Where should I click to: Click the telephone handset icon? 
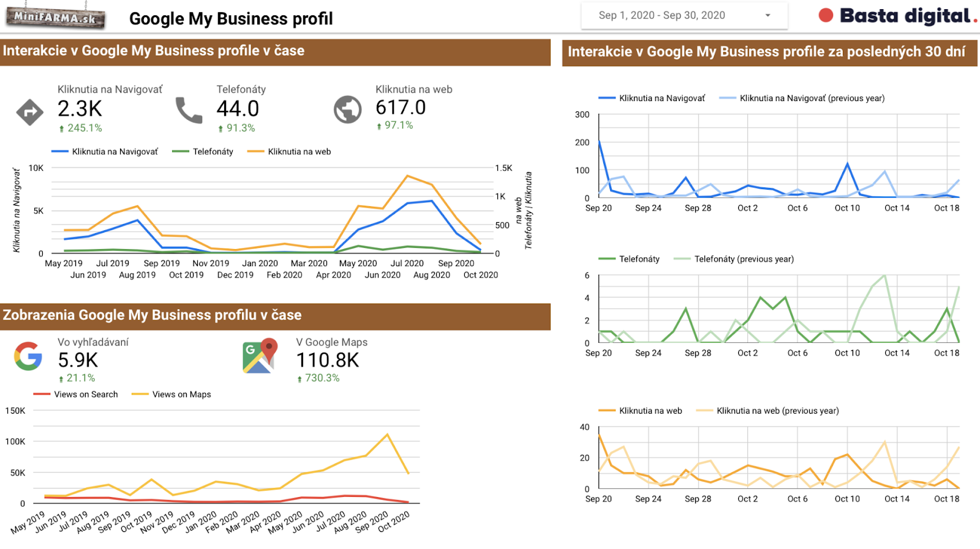(189, 110)
